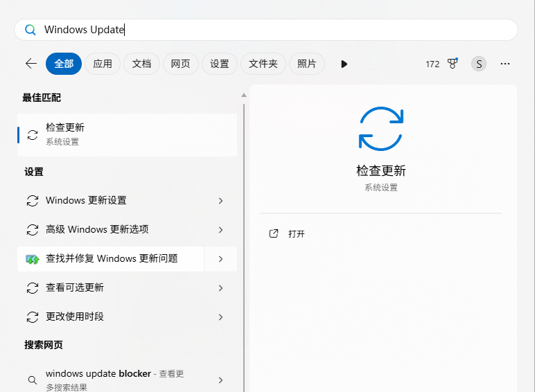Switch to the 网页 filter tab
Screen dimensions: 535x392
coord(180,64)
